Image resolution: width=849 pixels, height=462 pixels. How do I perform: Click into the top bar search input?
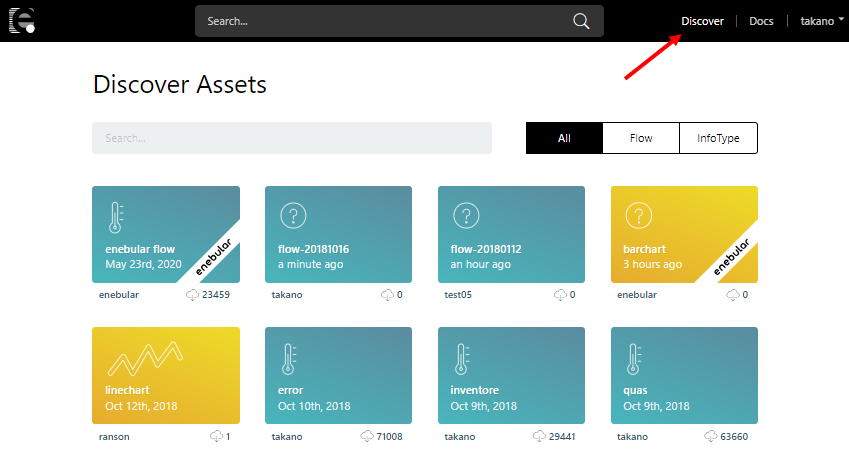(x=380, y=21)
